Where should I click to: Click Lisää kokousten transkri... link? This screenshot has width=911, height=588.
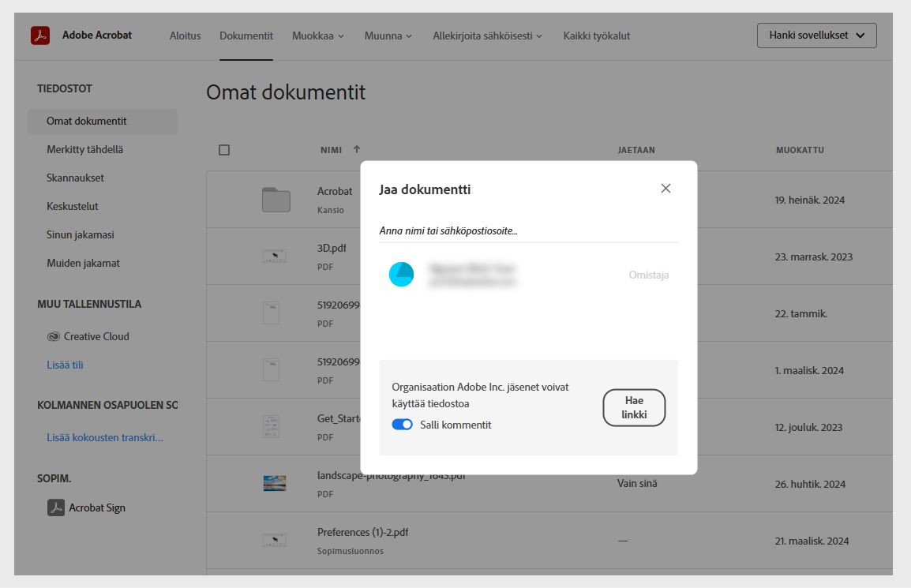pos(105,437)
